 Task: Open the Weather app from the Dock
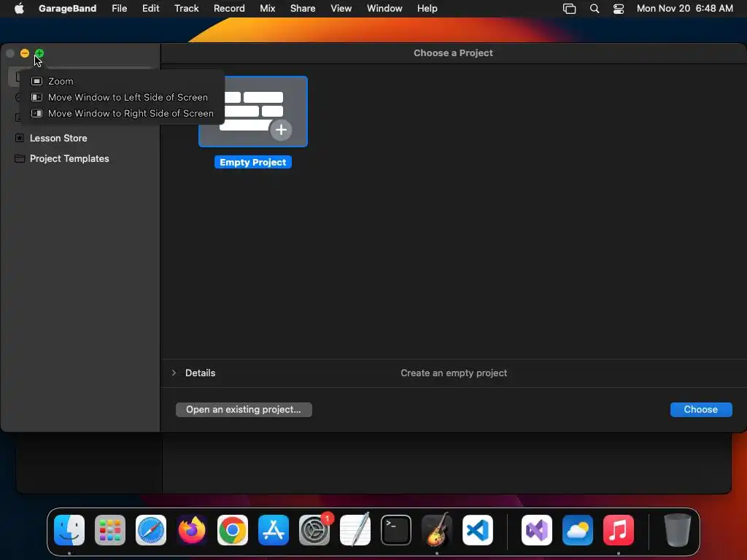coord(578,530)
